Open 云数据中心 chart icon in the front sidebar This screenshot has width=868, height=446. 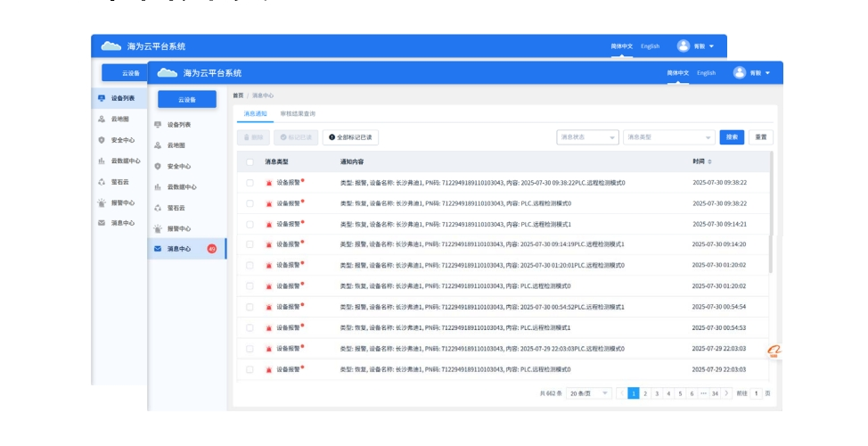[x=158, y=186]
